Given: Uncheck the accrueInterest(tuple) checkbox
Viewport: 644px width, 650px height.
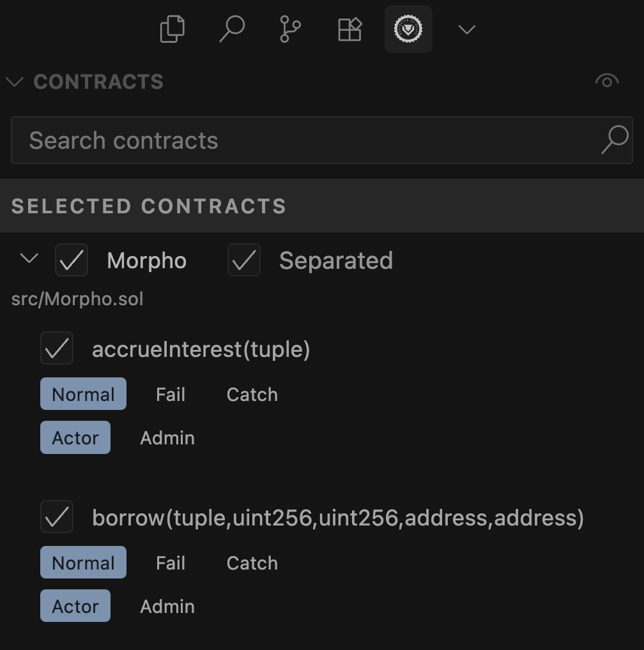Looking at the screenshot, I should click(x=57, y=348).
